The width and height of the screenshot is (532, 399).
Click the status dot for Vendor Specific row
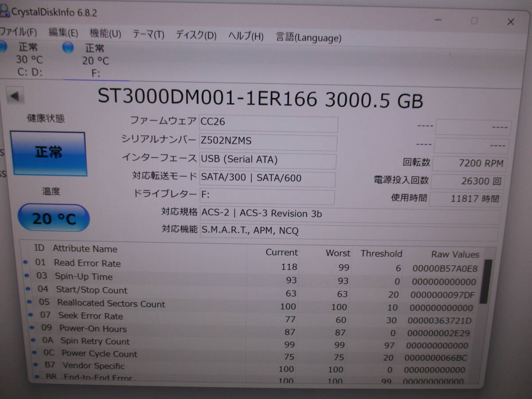(36, 365)
